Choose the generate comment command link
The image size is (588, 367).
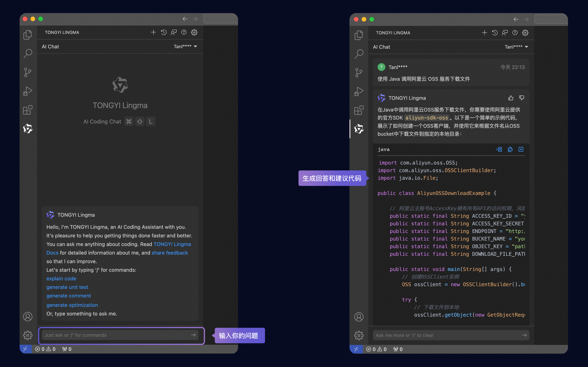click(x=69, y=296)
